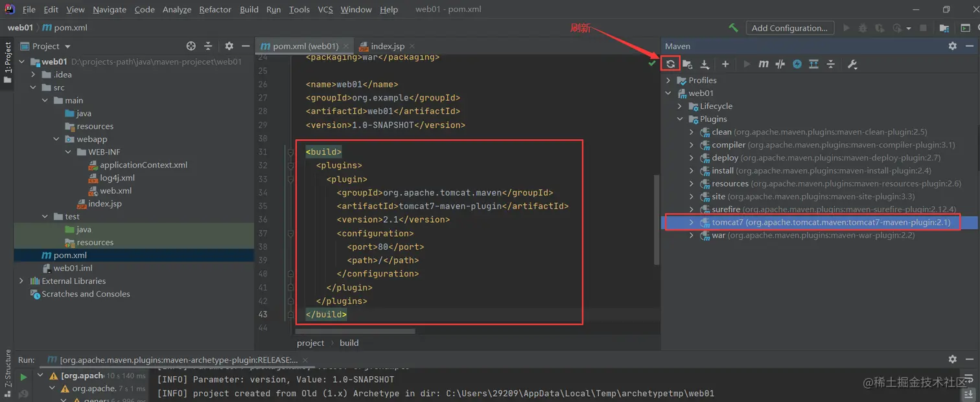The image size is (980, 402).
Task: Open the Refactor menu
Action: 215,10
